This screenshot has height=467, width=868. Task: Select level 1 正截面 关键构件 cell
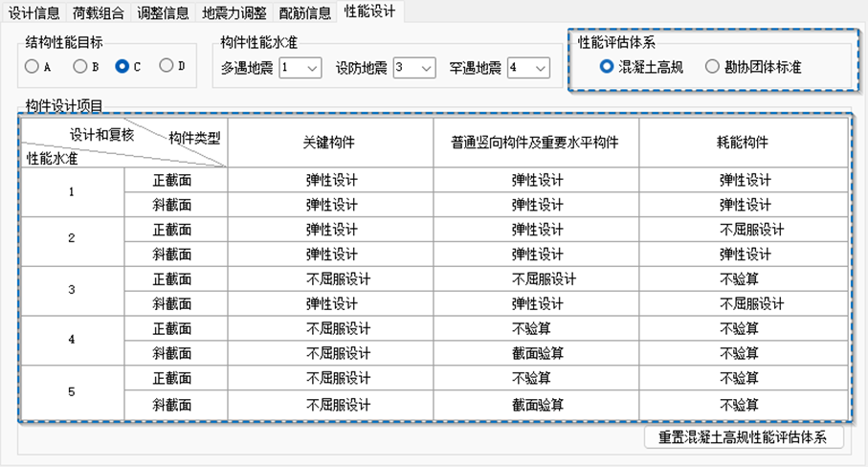pyautogui.click(x=330, y=180)
